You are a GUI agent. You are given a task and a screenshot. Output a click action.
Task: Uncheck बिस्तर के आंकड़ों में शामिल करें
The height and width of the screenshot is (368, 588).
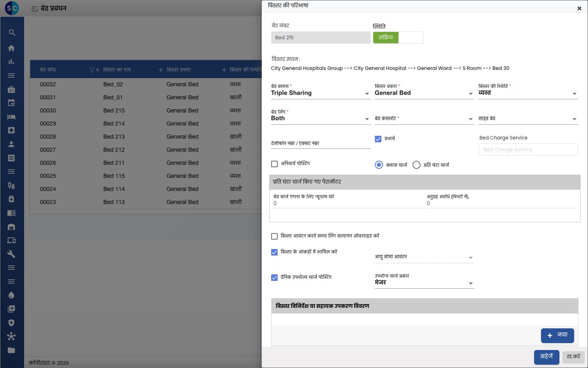pyautogui.click(x=274, y=252)
